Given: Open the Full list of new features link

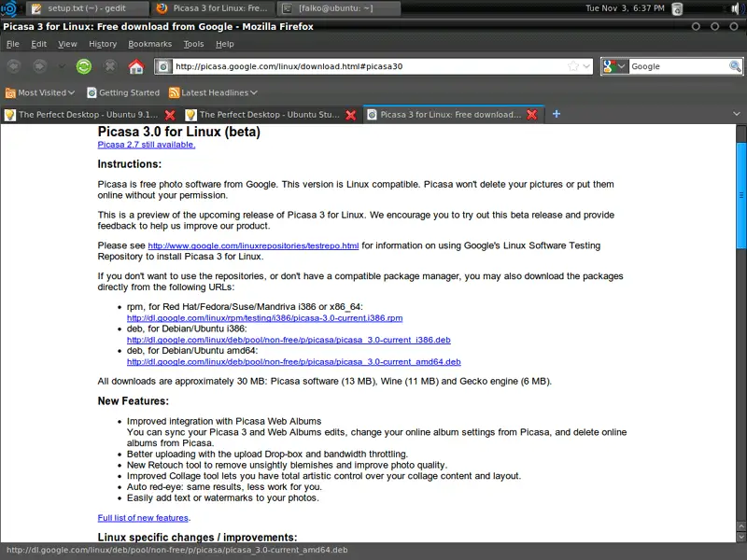Looking at the screenshot, I should pos(143,518).
